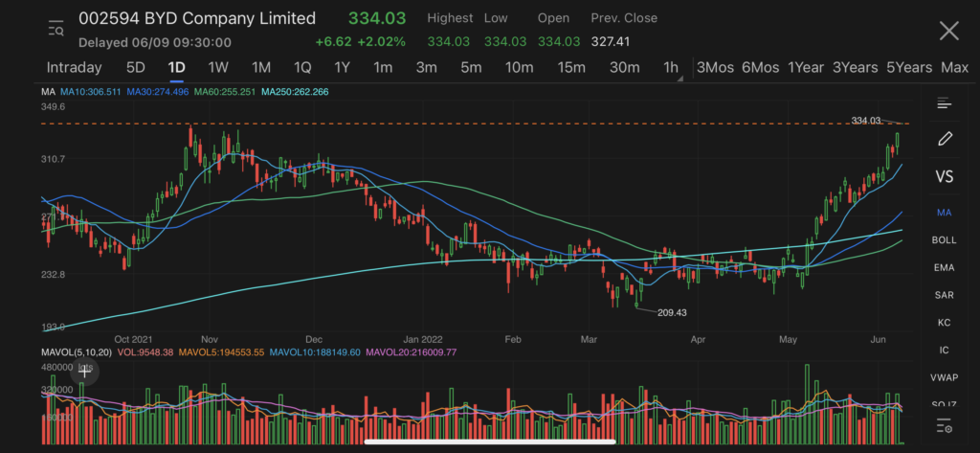Viewport: 980px width, 453px height.
Task: Click the MAVOL20:216009.77 value
Action: tap(412, 352)
